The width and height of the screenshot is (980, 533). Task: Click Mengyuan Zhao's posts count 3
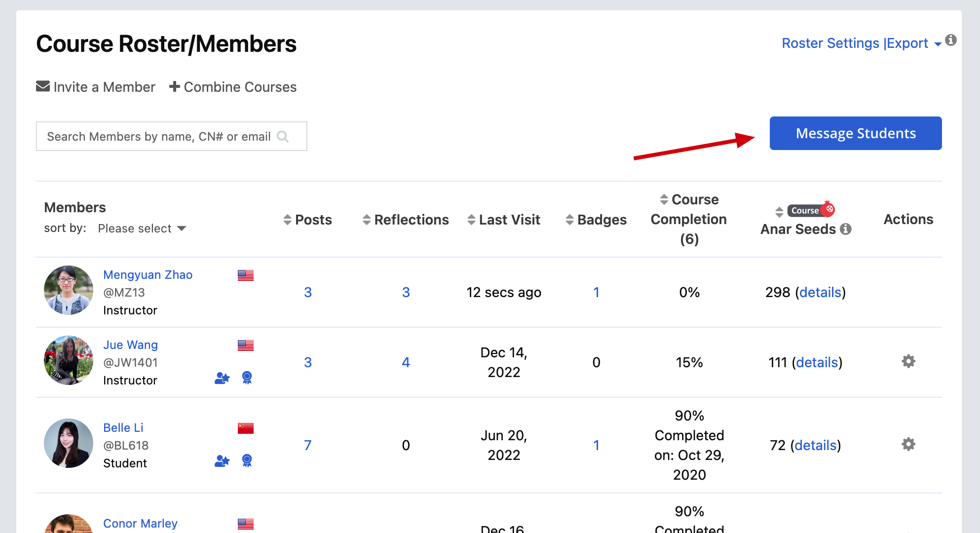point(308,292)
